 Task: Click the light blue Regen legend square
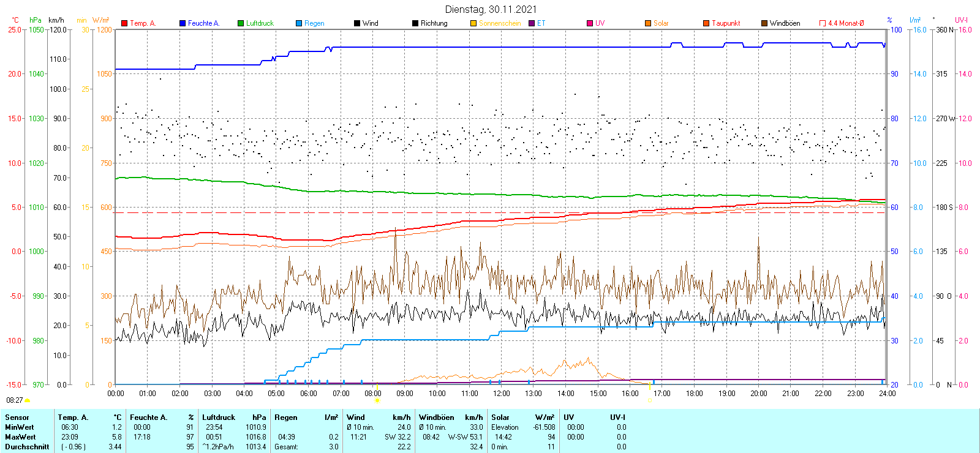[x=299, y=23]
